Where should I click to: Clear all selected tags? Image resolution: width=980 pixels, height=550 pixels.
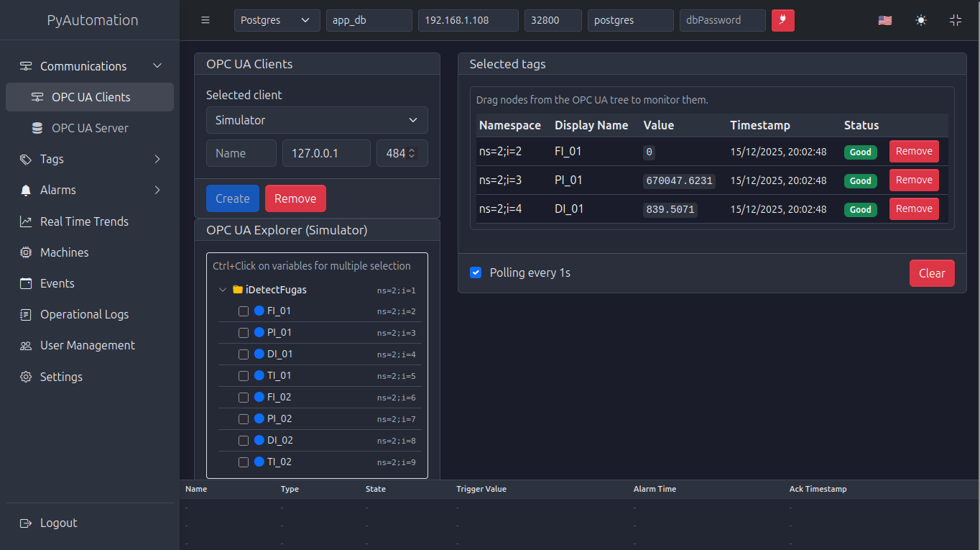pos(932,273)
